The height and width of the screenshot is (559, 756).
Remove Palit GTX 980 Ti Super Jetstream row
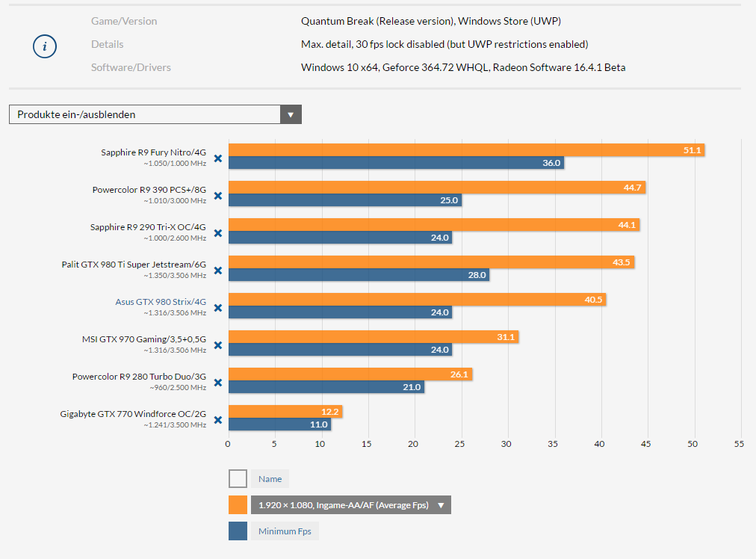(218, 271)
